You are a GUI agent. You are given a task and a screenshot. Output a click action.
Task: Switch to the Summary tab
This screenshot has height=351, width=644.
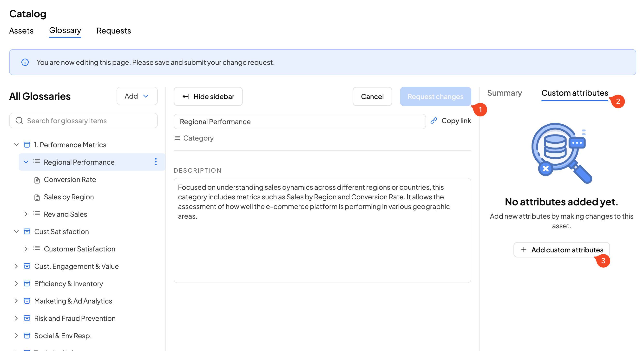pos(504,93)
